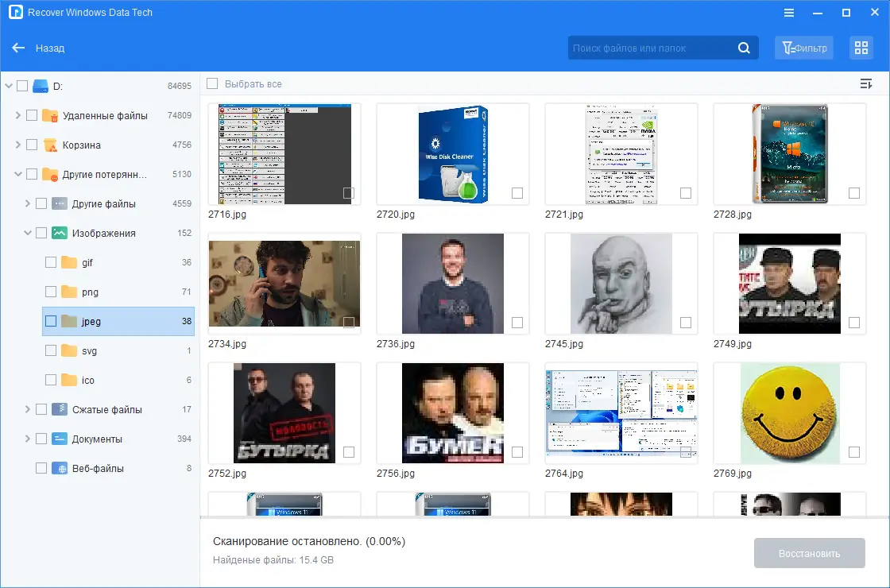The height and width of the screenshot is (588, 890).
Task: Click the 2749.jpg file name
Action: coord(732,344)
